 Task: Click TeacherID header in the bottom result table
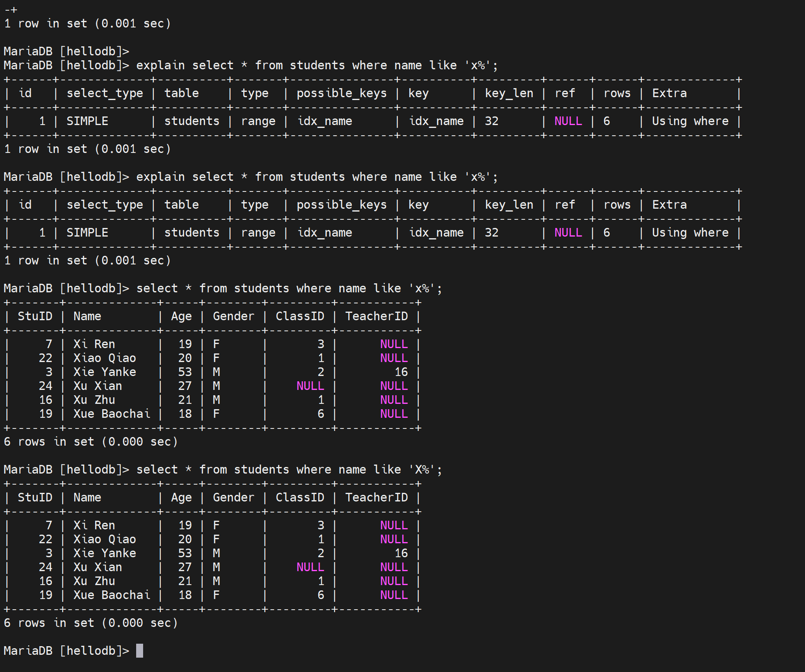pyautogui.click(x=376, y=497)
